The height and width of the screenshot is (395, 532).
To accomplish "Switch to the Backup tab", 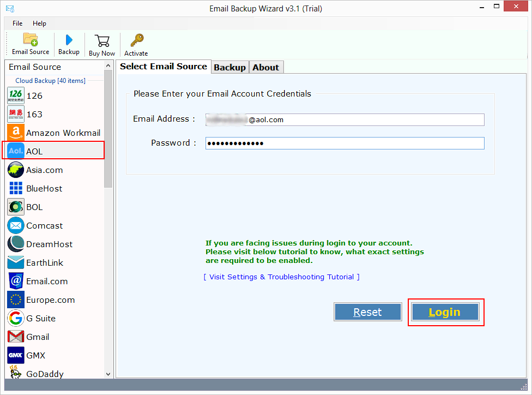I will 229,67.
